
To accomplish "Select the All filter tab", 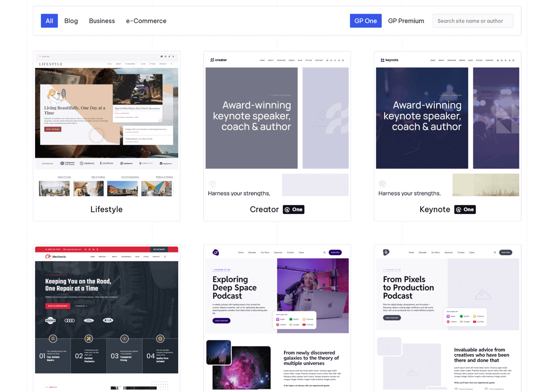I will [49, 20].
